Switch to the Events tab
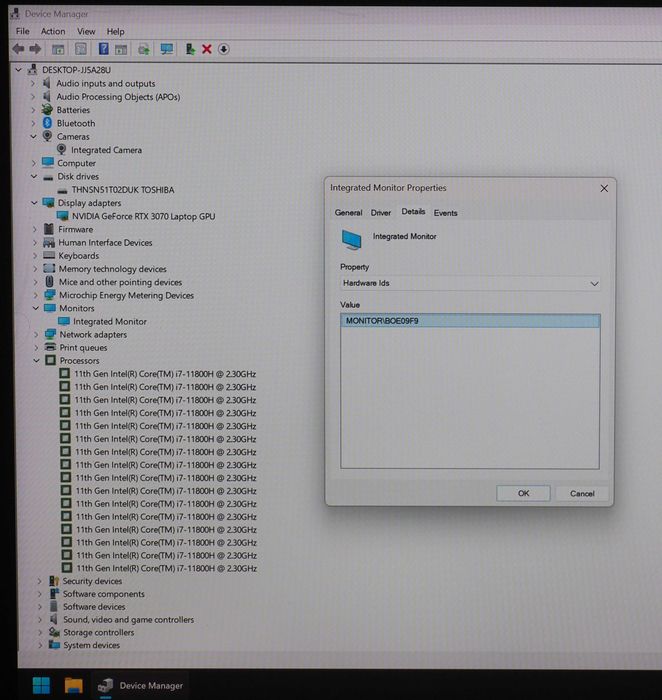662x700 pixels. click(x=445, y=213)
